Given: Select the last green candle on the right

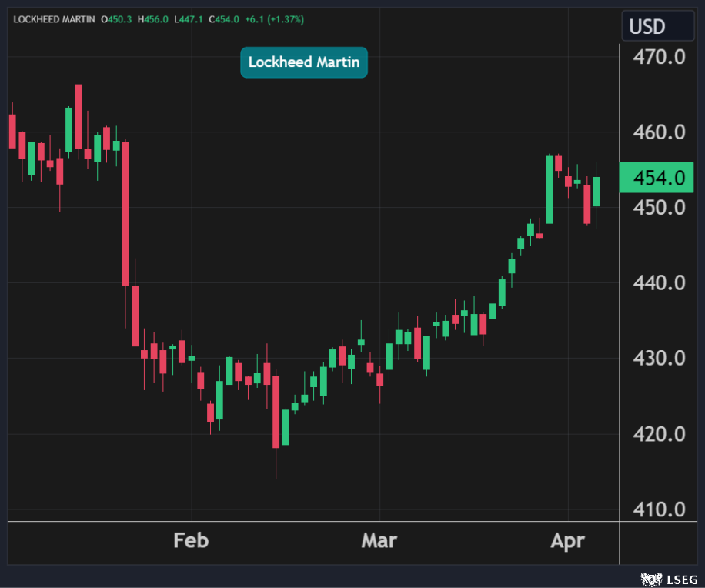Looking at the screenshot, I should [596, 192].
